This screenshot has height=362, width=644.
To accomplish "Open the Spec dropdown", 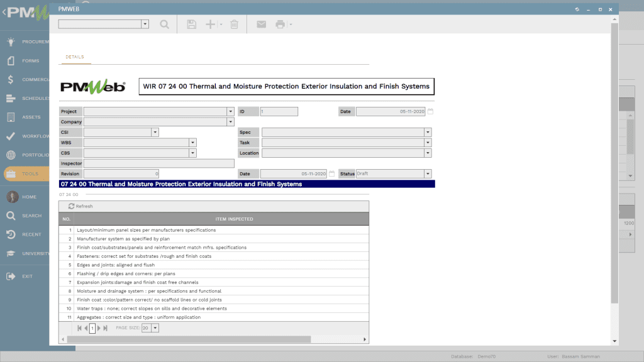I will pos(428,132).
